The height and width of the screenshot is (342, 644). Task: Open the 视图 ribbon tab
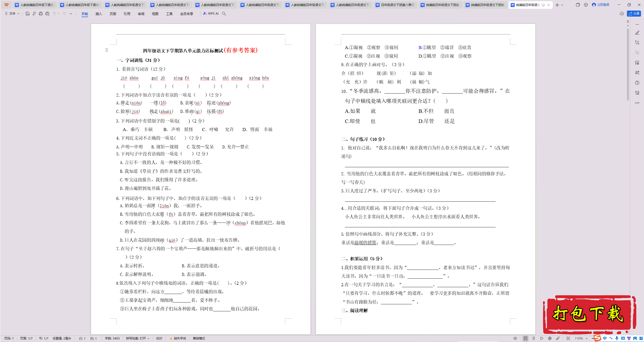tap(155, 14)
